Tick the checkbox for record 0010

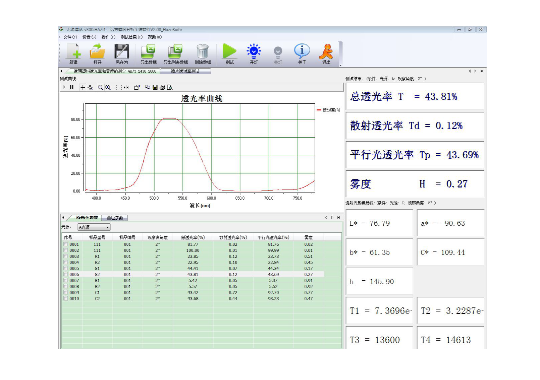click(65, 298)
